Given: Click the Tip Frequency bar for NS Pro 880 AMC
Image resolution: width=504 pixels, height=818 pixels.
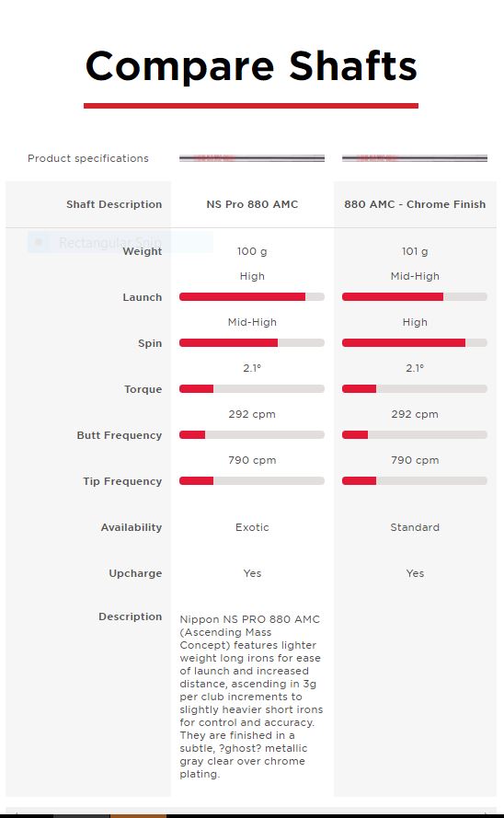Looking at the screenshot, I should pos(252,480).
